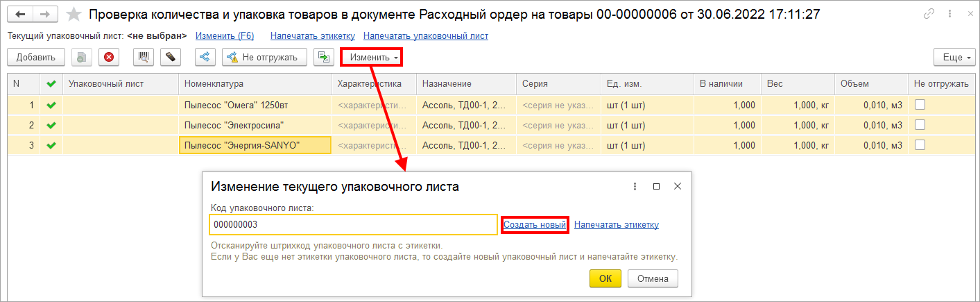This screenshot has height=302, width=980.
Task: Open dialog's three-dot options menu
Action: 635,187
